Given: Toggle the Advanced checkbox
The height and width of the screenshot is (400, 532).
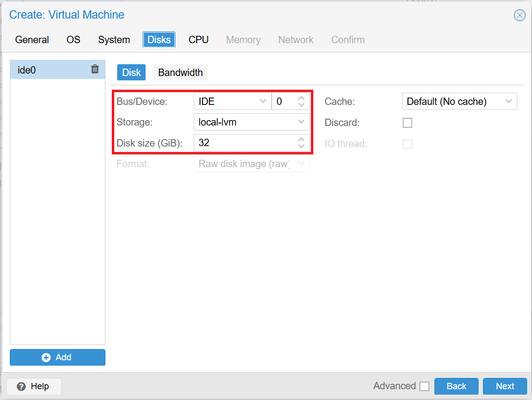Looking at the screenshot, I should [424, 386].
